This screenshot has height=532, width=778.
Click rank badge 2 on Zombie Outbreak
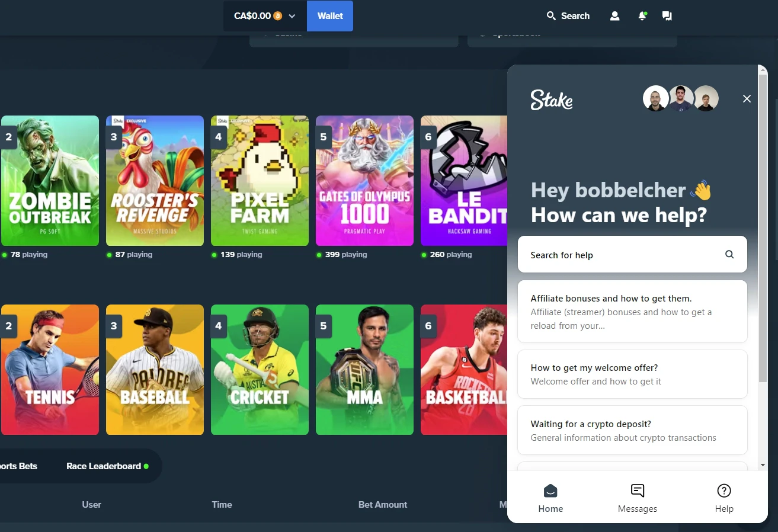tap(8, 137)
